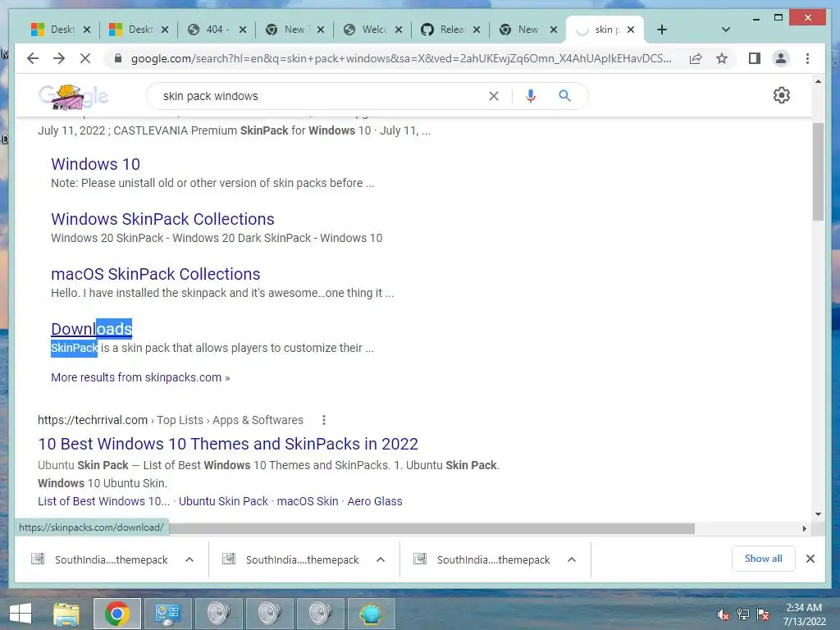Expand first SouthIndia themepack download options
Screen dimensions: 840x630
(x=189, y=559)
